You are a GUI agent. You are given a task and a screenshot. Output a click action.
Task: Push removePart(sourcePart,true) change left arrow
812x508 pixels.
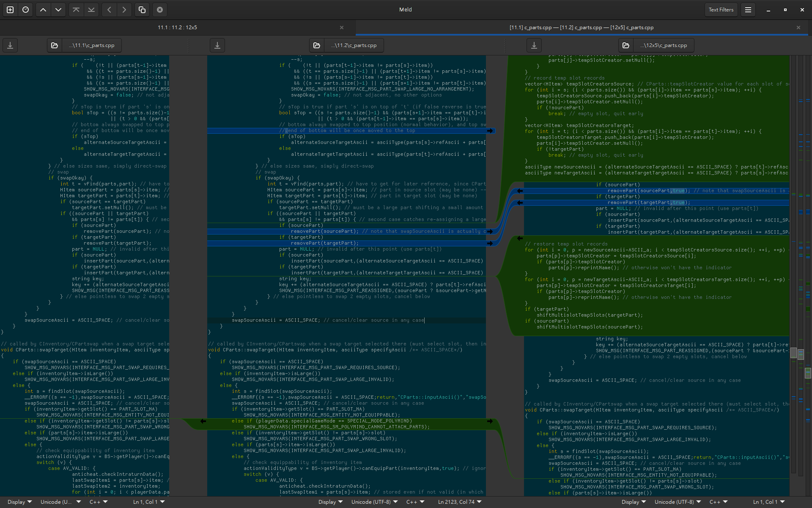click(520, 191)
